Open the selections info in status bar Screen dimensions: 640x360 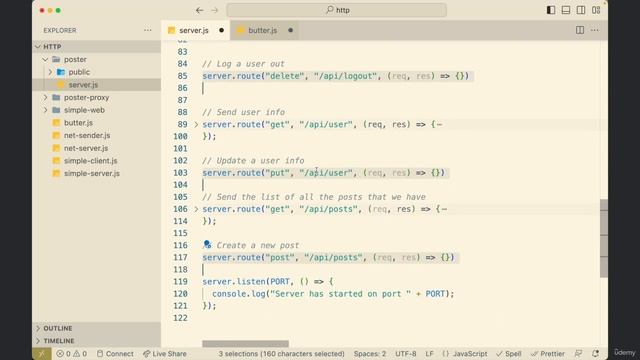(x=281, y=353)
